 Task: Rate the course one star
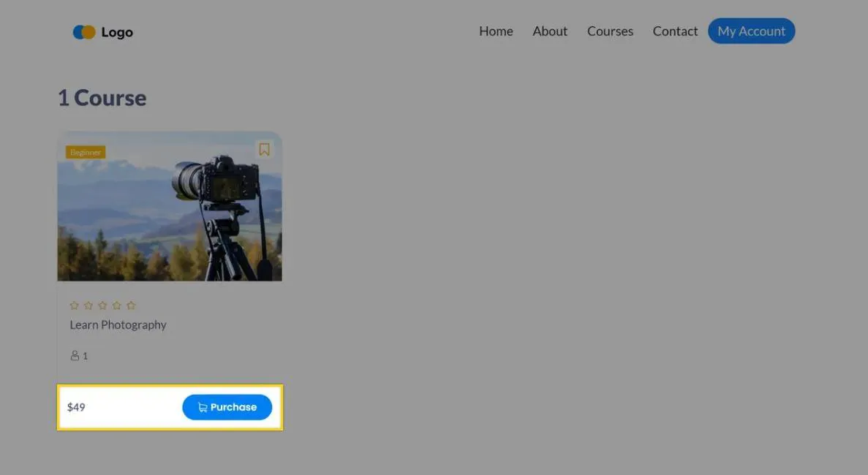74,305
